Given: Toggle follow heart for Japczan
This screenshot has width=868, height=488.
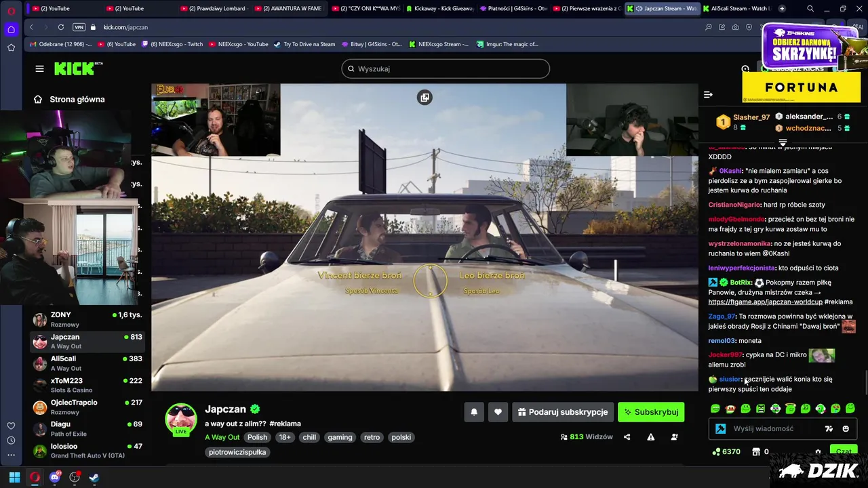Looking at the screenshot, I should 498,412.
